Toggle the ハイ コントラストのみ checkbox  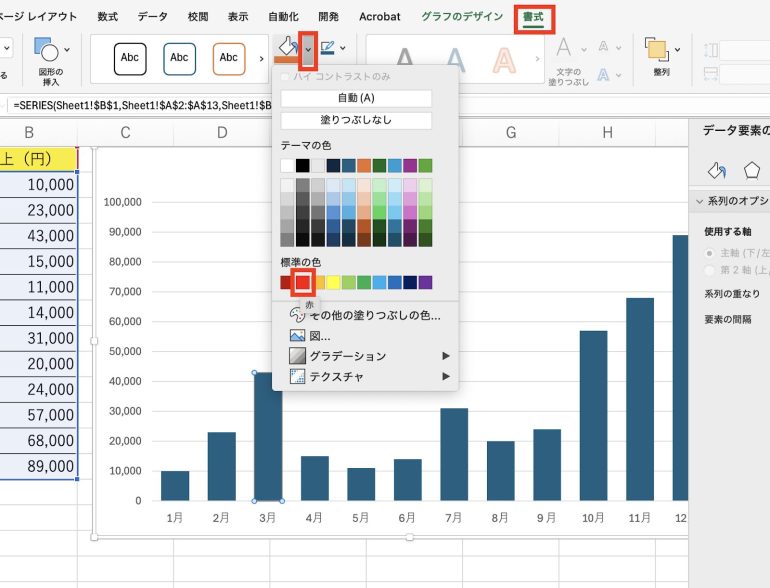coord(285,77)
